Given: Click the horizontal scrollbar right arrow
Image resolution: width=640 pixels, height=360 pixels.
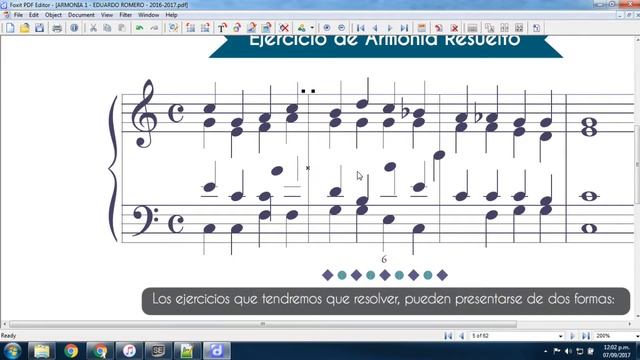Looking at the screenshot, I should 629,324.
